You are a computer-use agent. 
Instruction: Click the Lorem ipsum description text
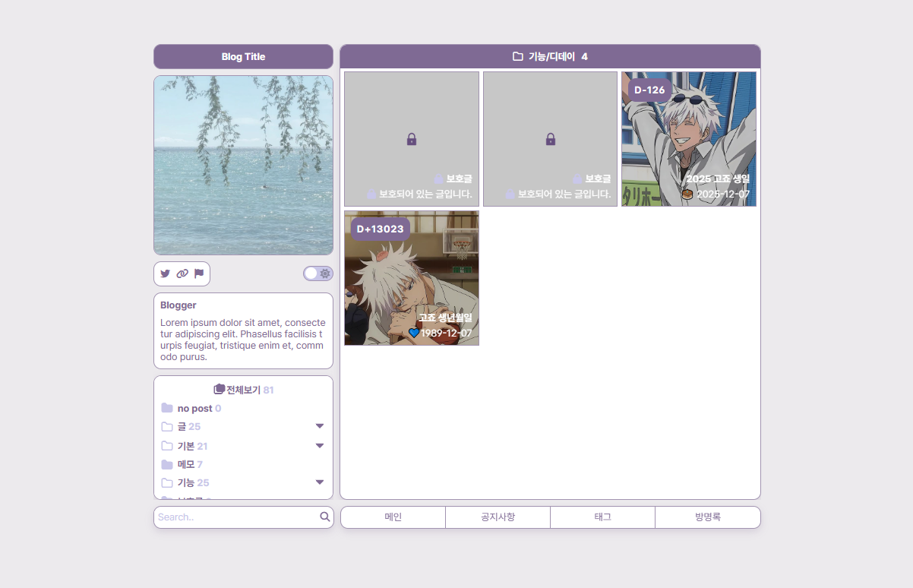click(x=243, y=340)
